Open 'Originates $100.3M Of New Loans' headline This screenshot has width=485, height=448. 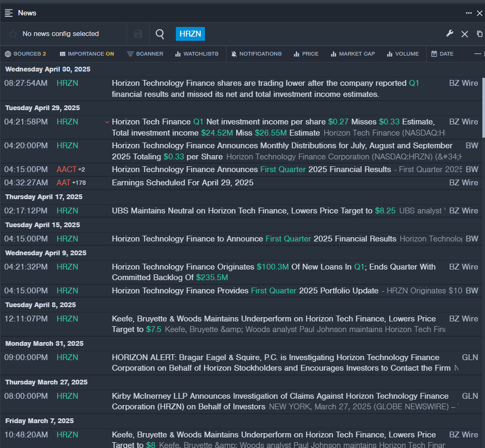(274, 272)
